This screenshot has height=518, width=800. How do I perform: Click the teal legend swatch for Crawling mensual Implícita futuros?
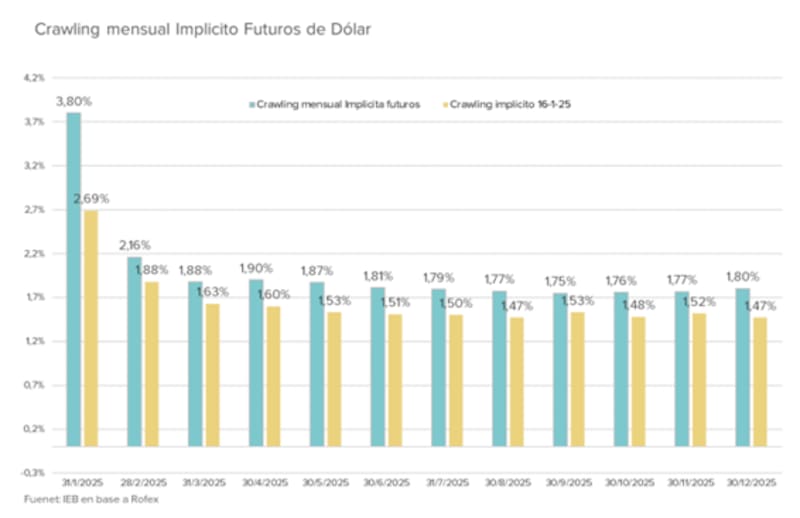(251, 104)
